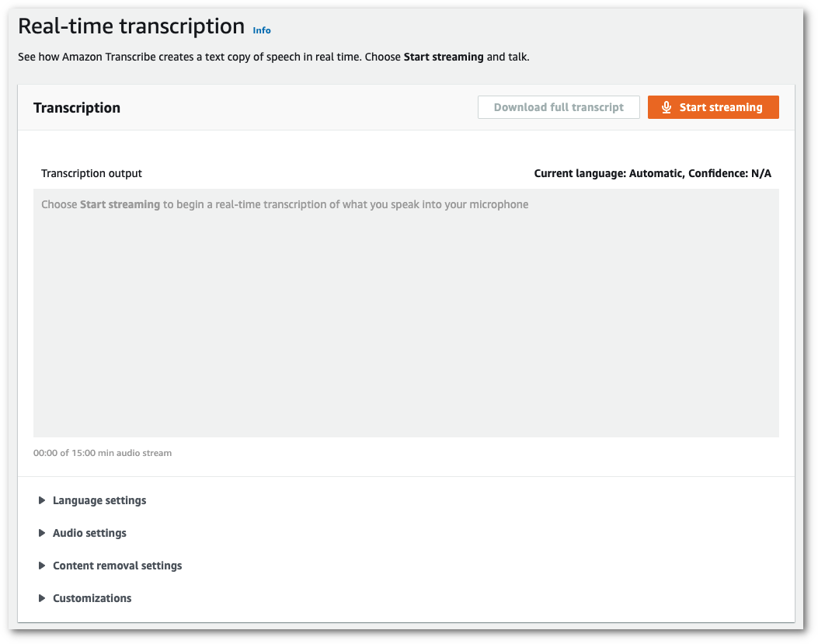The image size is (818, 644).
Task: Expand the Content removal settings section
Action: (x=117, y=566)
